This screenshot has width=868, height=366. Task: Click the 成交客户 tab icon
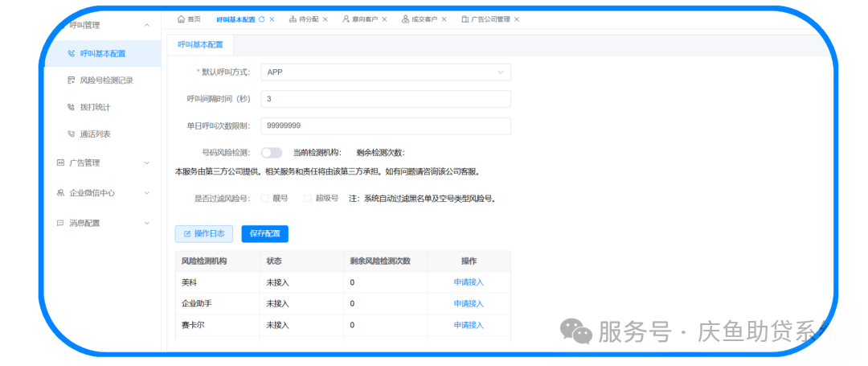click(406, 19)
